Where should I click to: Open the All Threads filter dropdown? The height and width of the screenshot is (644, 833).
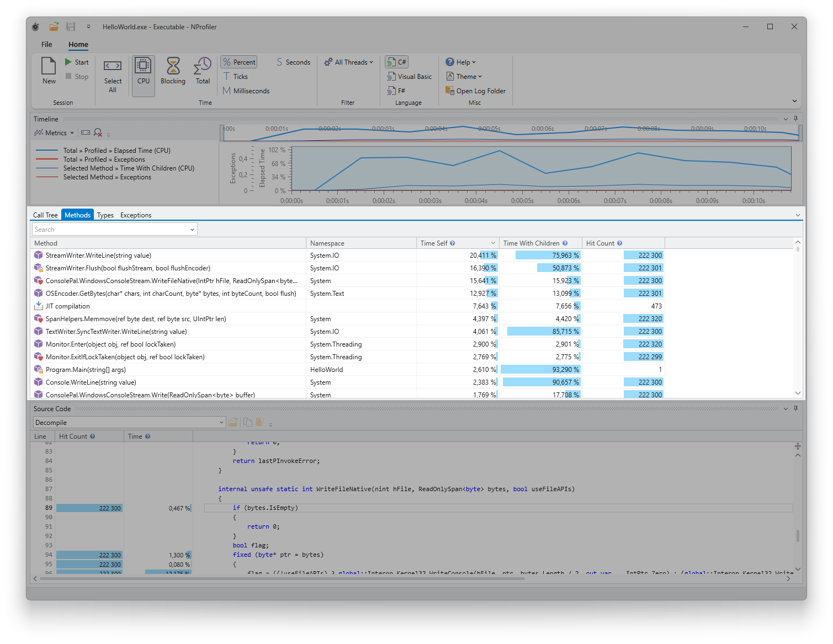click(349, 62)
